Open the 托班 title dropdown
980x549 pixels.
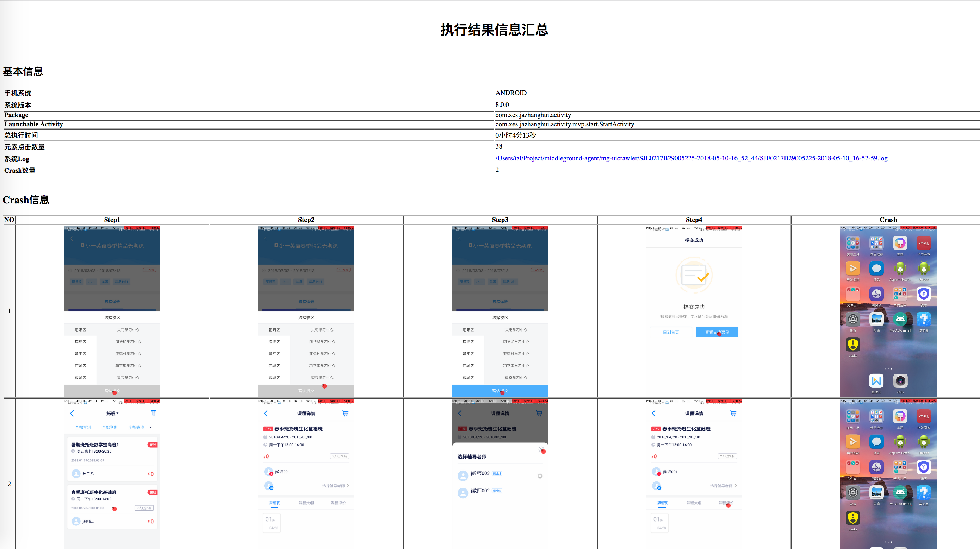tap(112, 413)
